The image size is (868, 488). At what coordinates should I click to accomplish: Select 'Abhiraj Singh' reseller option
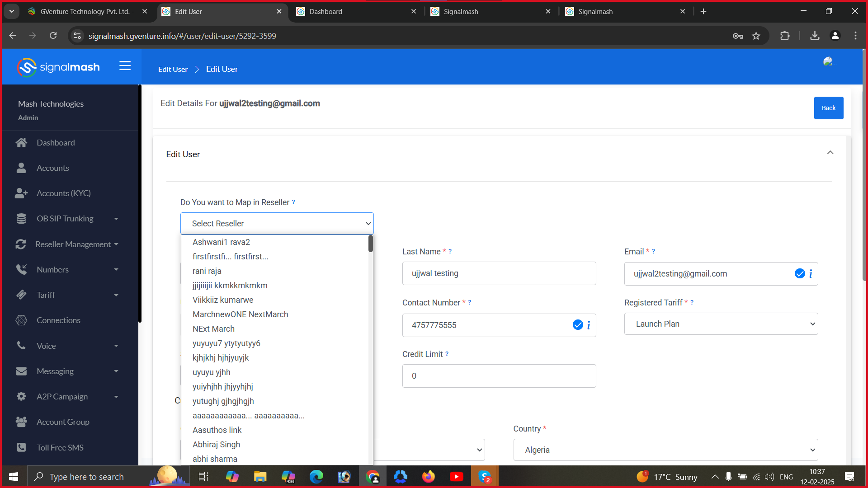(x=216, y=445)
